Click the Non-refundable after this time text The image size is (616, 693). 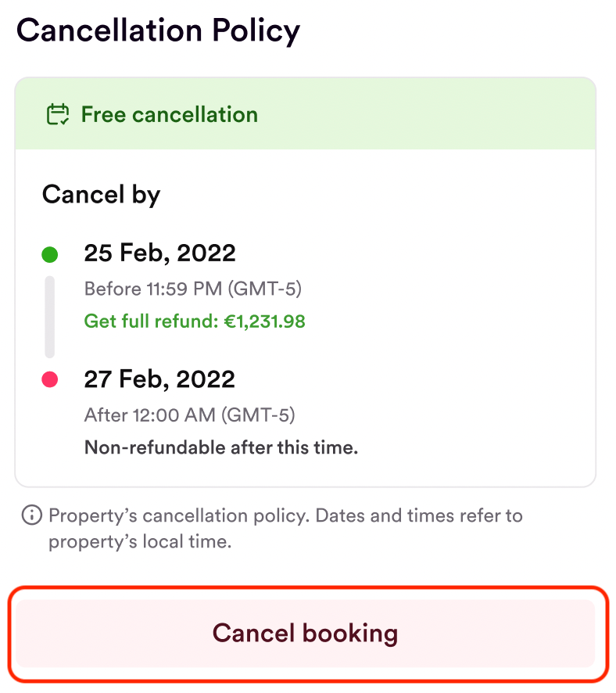pyautogui.click(x=220, y=448)
